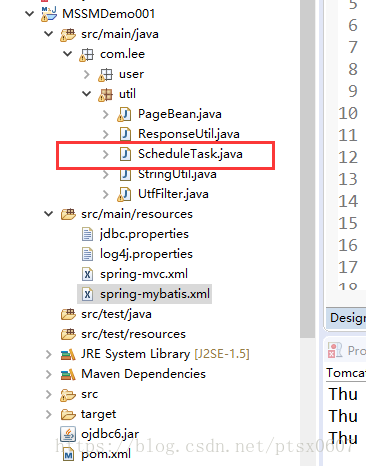
Task: Expand the target folder node
Action: point(49,414)
